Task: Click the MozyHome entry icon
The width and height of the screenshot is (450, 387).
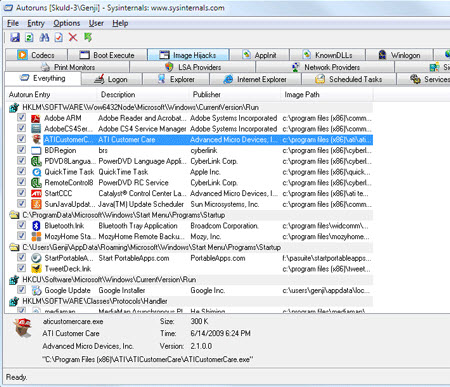Action: (x=36, y=236)
